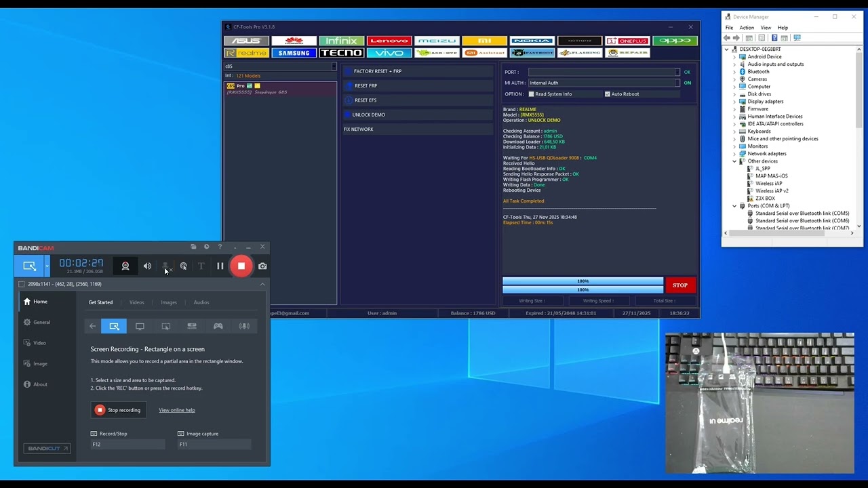Select the OnePlus brand logo
Screen dimensions: 868x488
(627, 41)
